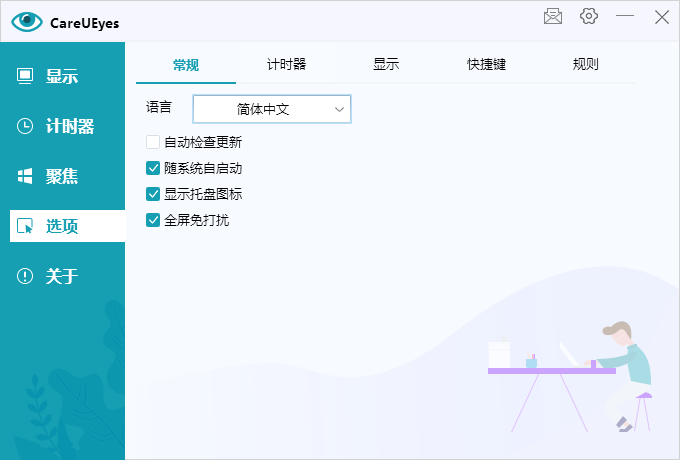Click the 关于 info icon in sidebar
This screenshot has width=680, height=460.
pos(25,276)
